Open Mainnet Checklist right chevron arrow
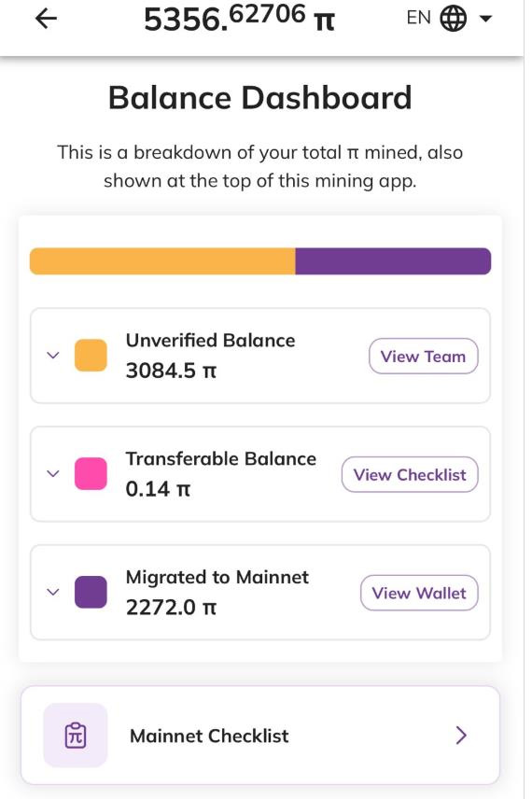 click(461, 736)
